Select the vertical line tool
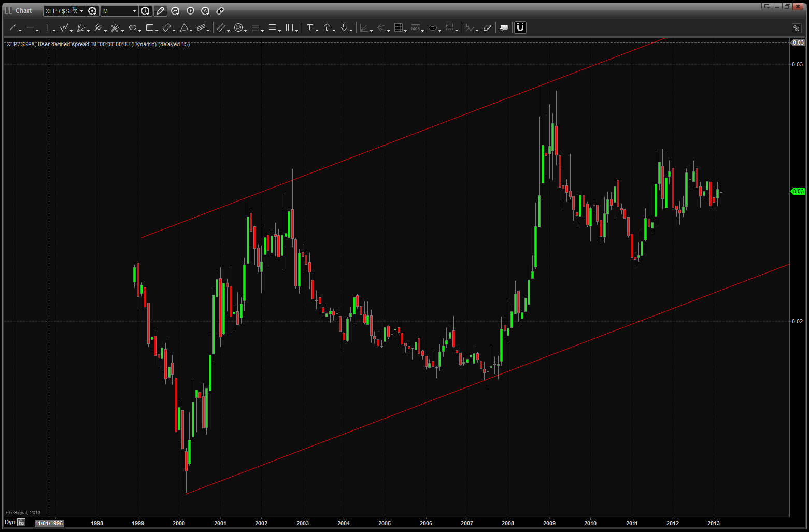 tap(47, 28)
